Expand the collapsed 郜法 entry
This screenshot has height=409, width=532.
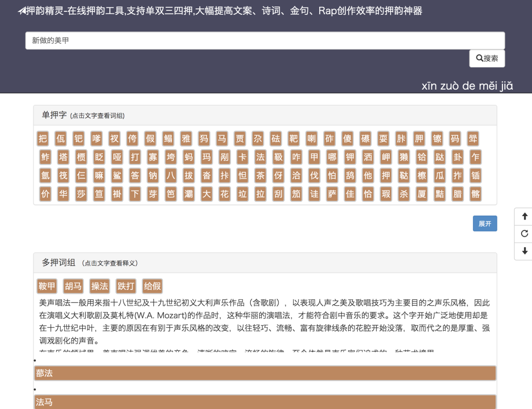coord(266,373)
